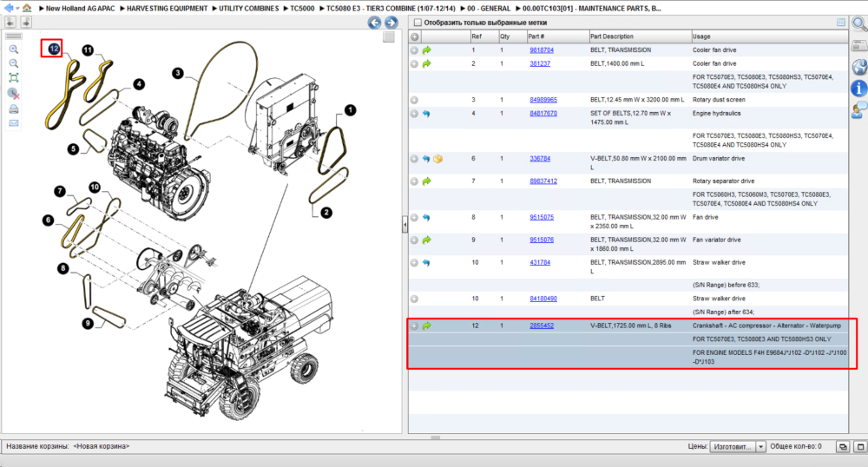Image resolution: width=868 pixels, height=467 pixels.
Task: Click the gray square at diagram top-right
Action: coord(389,37)
